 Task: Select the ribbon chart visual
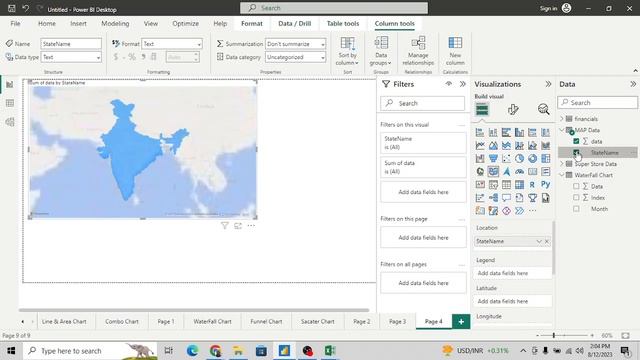(545, 145)
